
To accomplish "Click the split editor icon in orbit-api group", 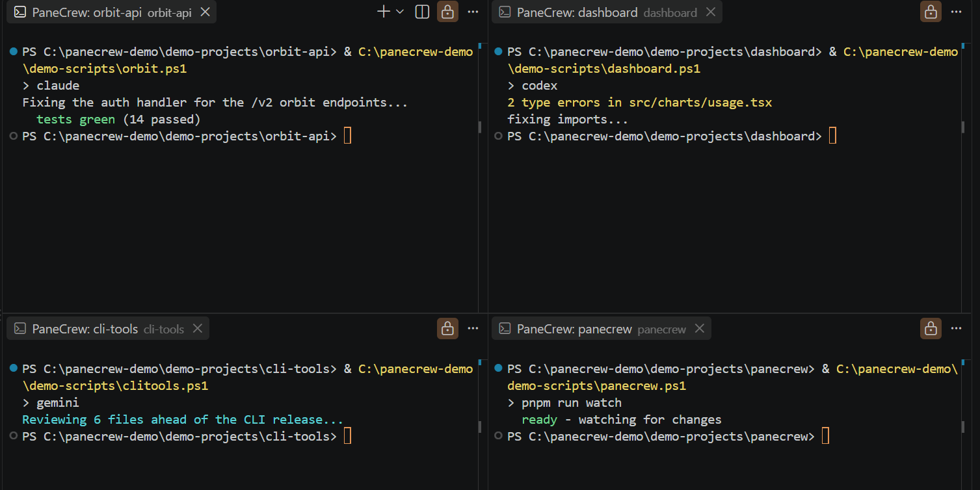I will 422,12.
